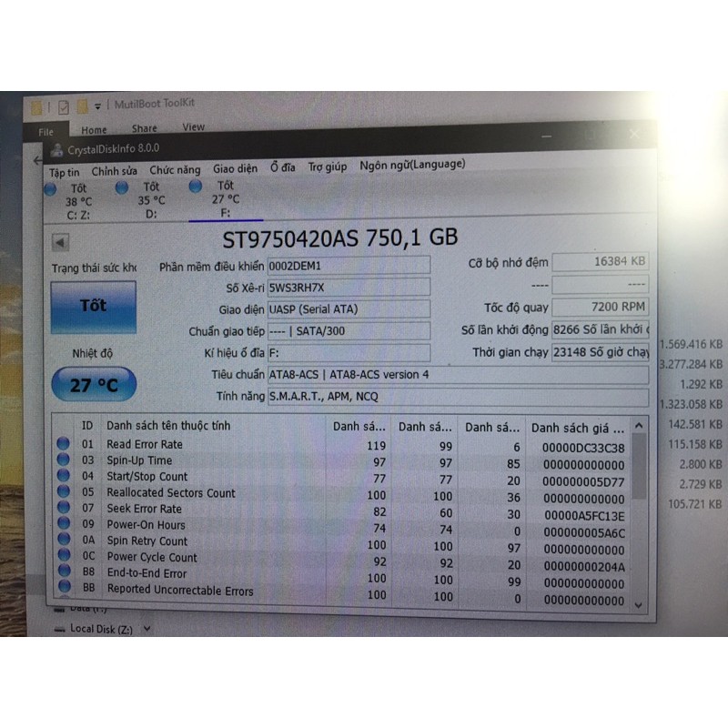Select Power-On Hours row text
Viewport: 728px width, 728px height.
[146, 525]
